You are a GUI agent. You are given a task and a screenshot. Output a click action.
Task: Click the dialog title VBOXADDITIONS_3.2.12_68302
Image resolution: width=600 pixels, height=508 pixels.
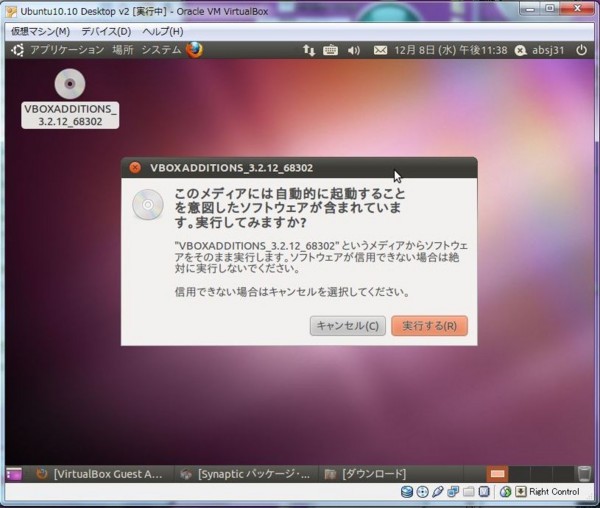232,168
